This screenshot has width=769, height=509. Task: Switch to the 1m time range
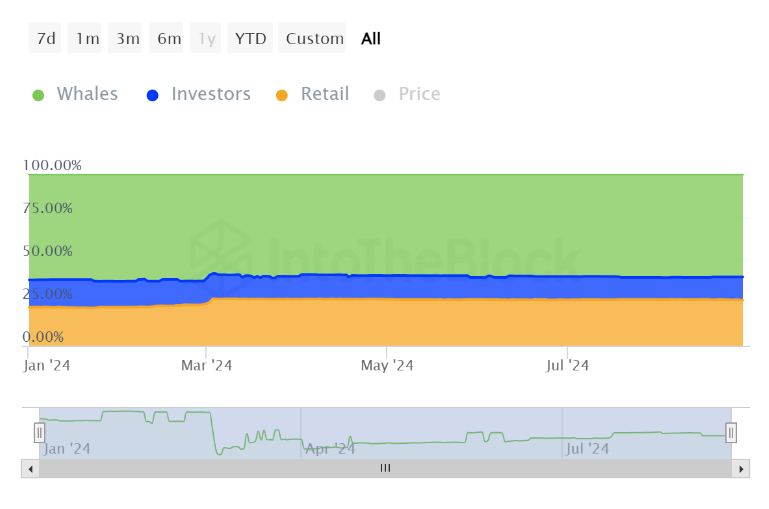pyautogui.click(x=85, y=38)
